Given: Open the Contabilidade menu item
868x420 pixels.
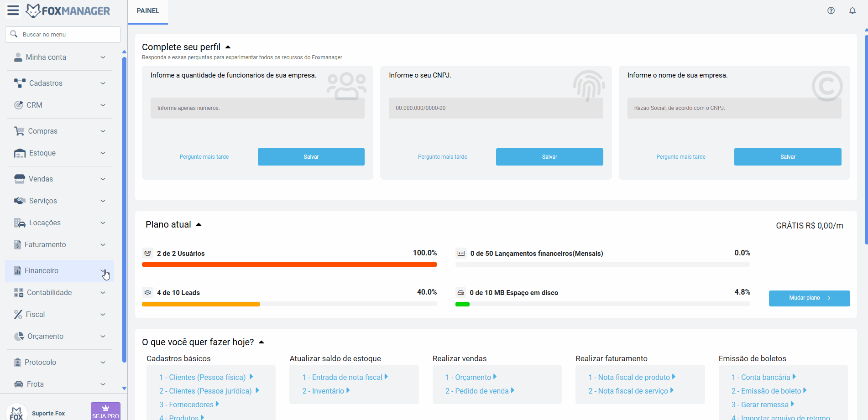Looking at the screenshot, I should (59, 292).
